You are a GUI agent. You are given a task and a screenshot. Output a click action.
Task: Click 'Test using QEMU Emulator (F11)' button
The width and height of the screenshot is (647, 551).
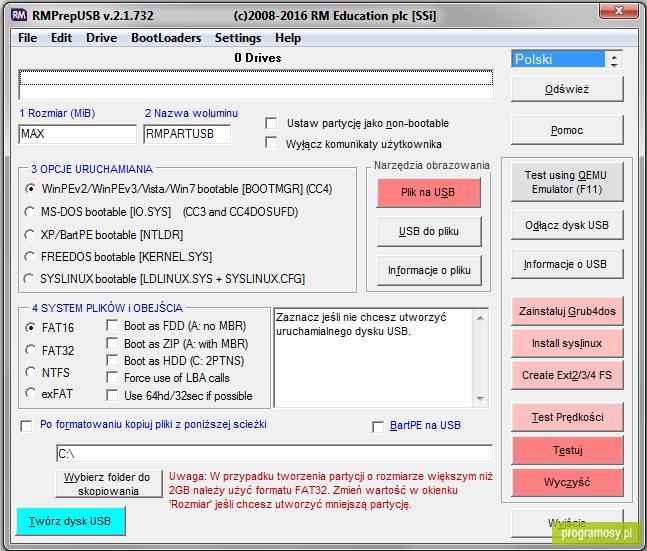[x=567, y=182]
